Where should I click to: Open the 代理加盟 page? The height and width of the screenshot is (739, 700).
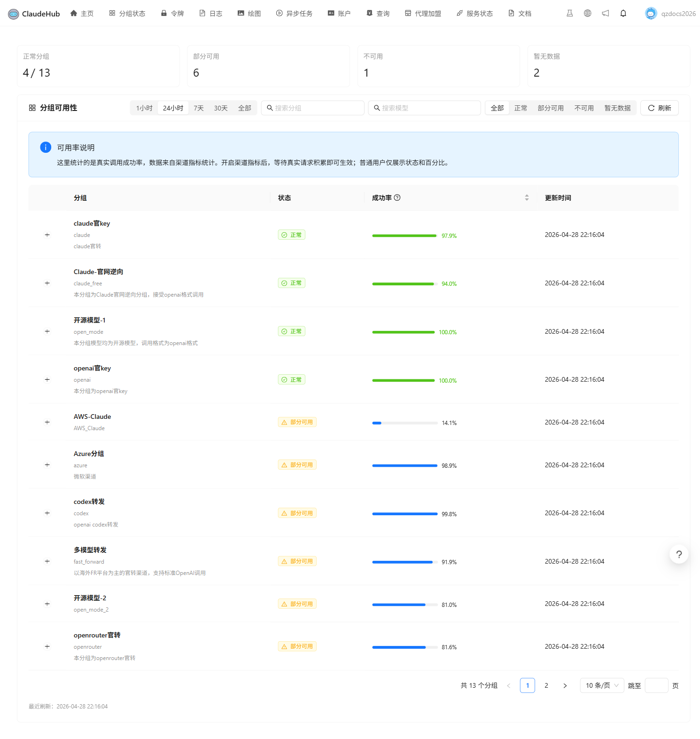coord(423,13)
